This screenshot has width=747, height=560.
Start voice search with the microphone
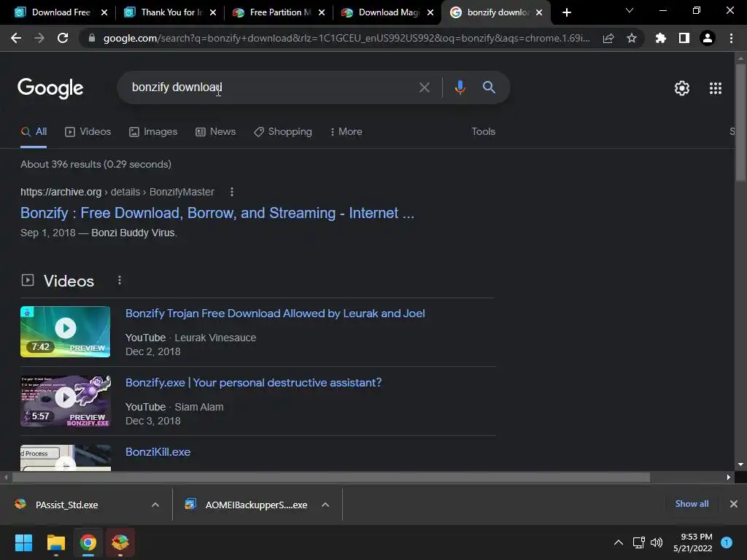pyautogui.click(x=460, y=87)
